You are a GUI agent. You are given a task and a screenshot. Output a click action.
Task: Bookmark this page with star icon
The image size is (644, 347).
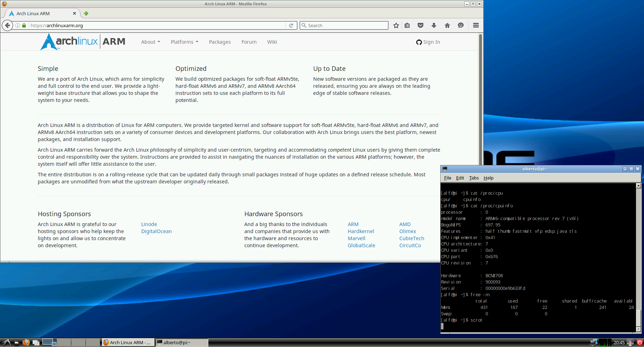[396, 25]
